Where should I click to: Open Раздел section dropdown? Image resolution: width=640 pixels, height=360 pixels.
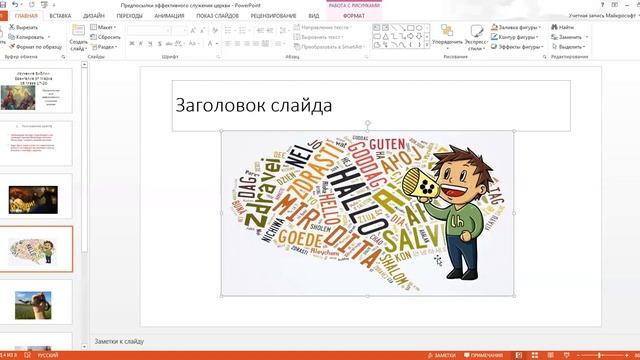pyautogui.click(x=104, y=47)
